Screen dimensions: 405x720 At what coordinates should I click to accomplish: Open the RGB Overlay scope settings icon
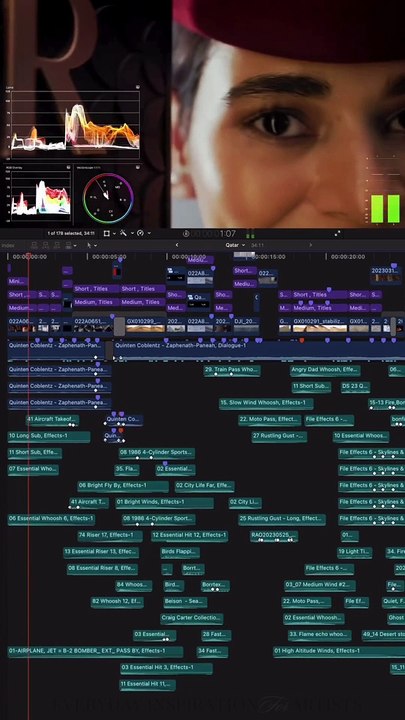pyautogui.click(x=68, y=167)
